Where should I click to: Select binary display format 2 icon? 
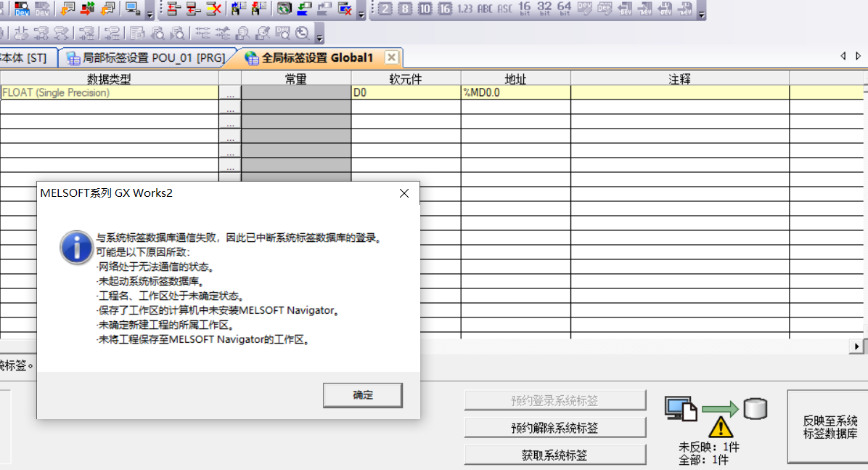tap(385, 9)
